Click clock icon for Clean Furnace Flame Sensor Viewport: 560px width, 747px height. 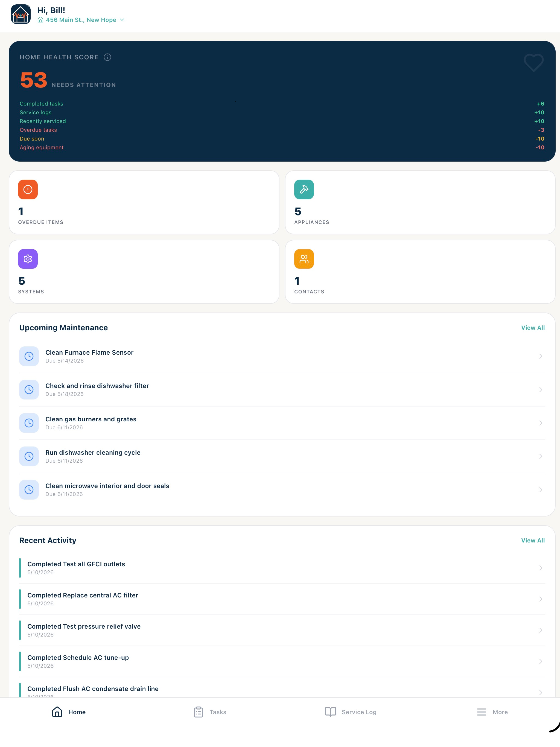29,356
